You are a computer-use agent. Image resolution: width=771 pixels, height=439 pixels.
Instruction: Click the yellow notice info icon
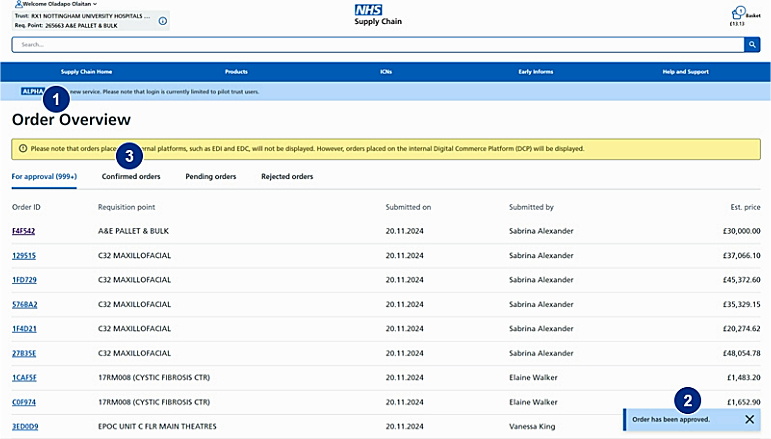tap(23, 148)
